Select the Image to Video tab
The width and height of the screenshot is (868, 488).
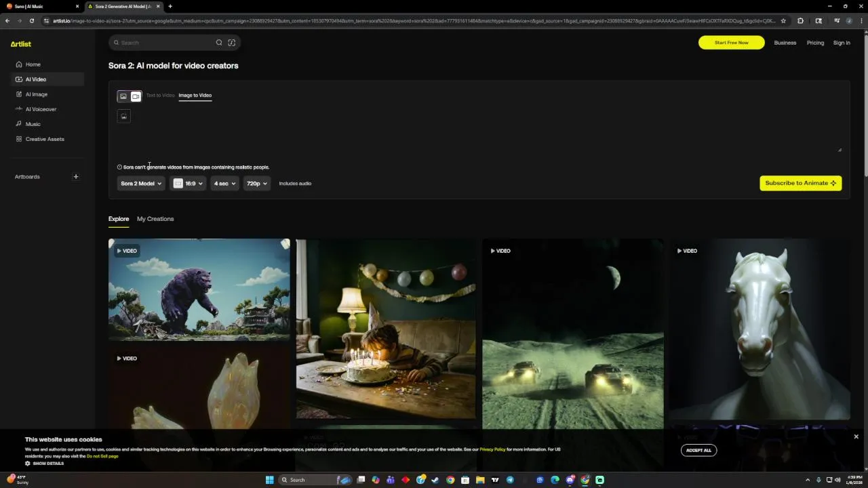coord(195,96)
